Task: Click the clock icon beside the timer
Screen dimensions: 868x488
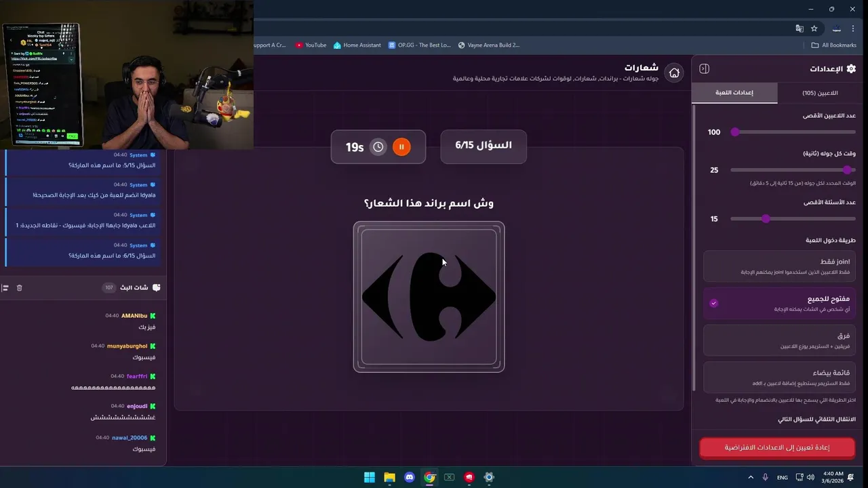Action: point(378,147)
